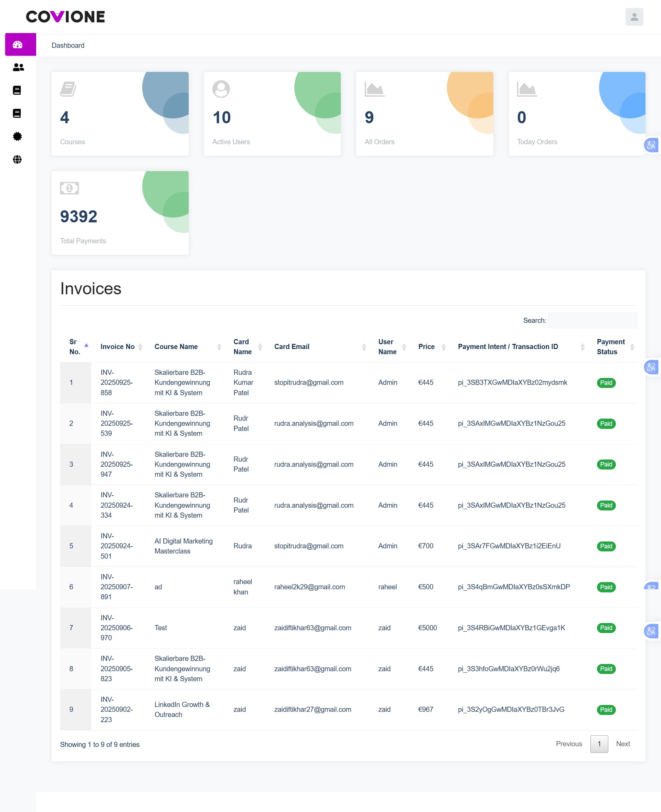
Task: Sort table by Sr No. column
Action: (x=75, y=346)
